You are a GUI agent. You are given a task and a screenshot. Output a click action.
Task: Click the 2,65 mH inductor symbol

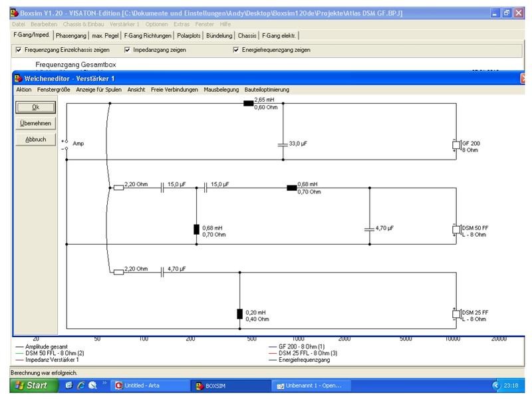coord(248,103)
